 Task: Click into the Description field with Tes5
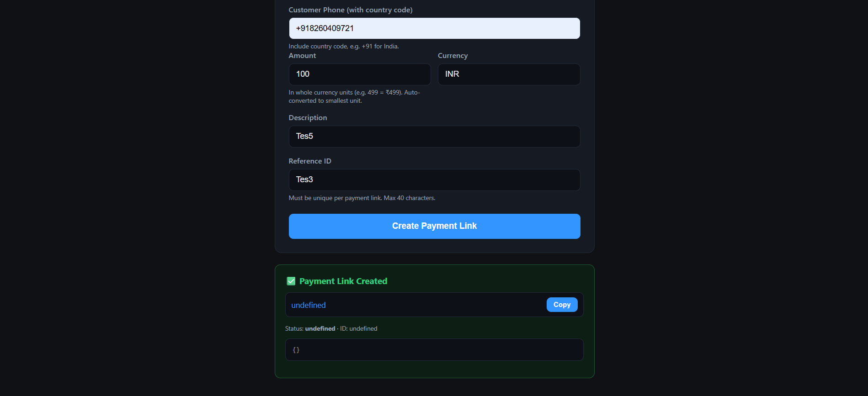click(434, 137)
